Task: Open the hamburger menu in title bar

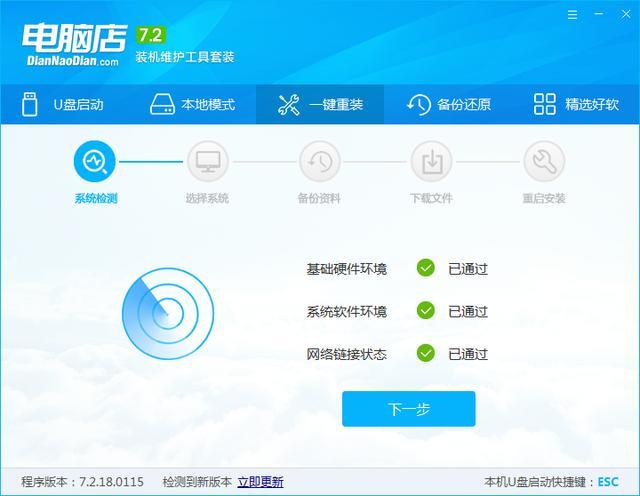Action: [x=572, y=15]
